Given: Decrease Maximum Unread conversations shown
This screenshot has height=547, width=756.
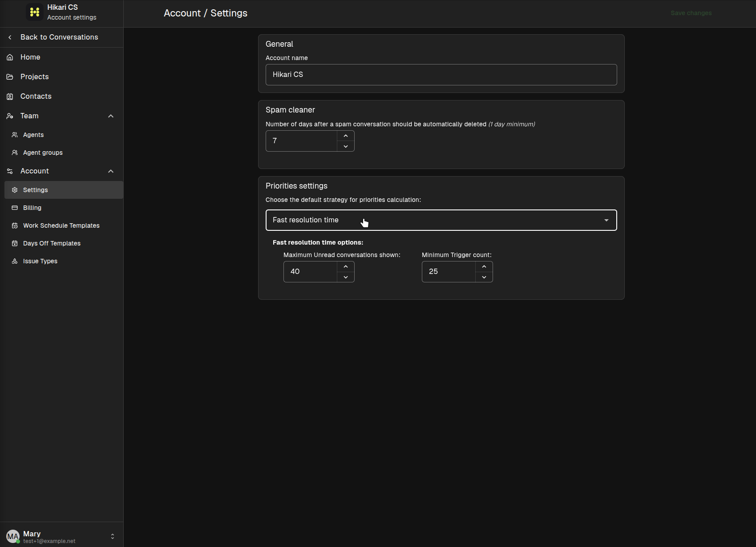Looking at the screenshot, I should [346, 277].
